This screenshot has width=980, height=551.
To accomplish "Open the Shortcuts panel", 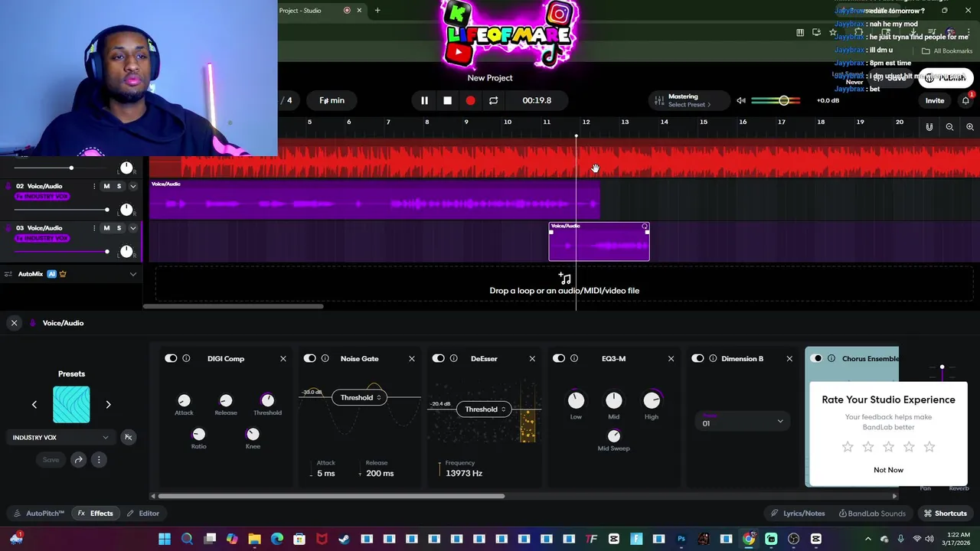I will (945, 514).
